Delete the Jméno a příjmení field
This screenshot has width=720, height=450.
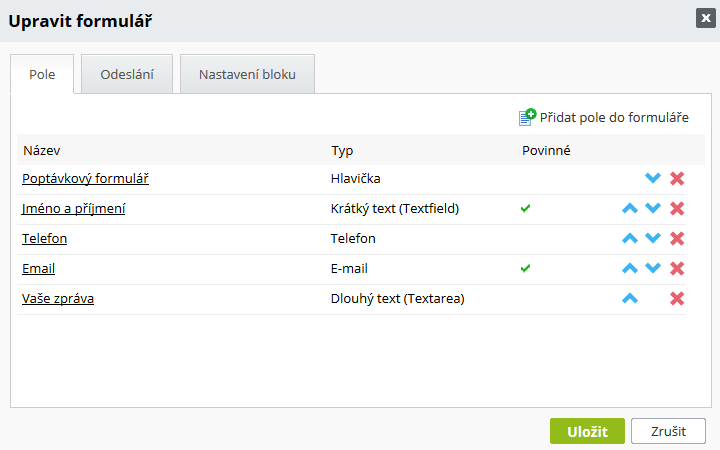point(677,208)
